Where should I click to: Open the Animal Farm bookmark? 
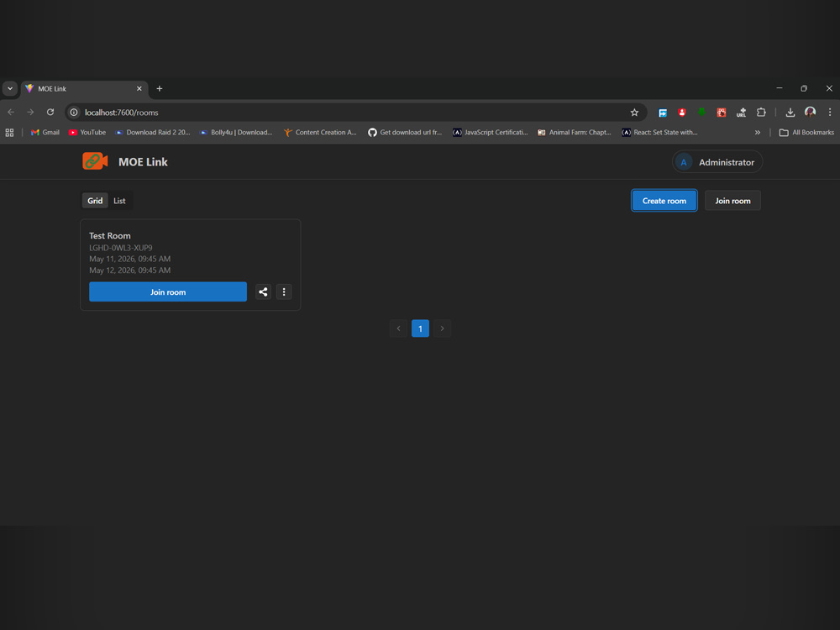(575, 133)
